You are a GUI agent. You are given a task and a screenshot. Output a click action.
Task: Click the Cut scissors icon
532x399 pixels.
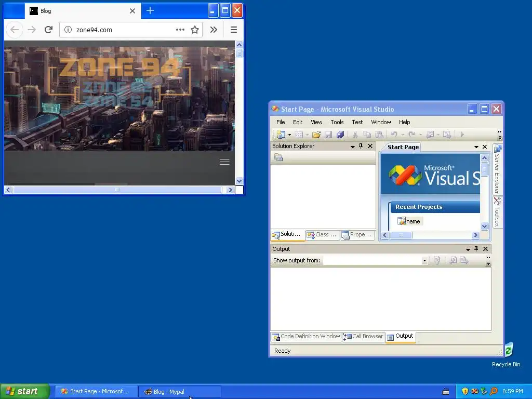(355, 135)
